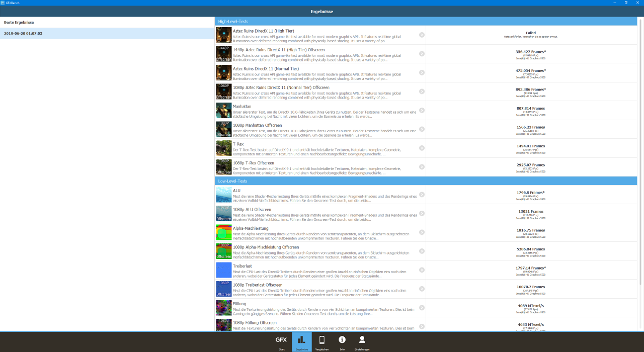This screenshot has width=644, height=352.
Task: Click the 2925.07 Frames result
Action: [531, 165]
